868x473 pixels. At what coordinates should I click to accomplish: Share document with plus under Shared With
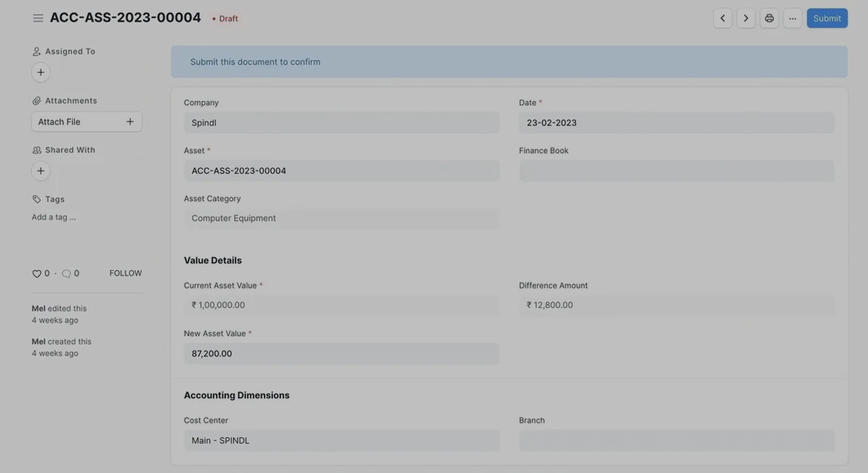[x=41, y=172]
